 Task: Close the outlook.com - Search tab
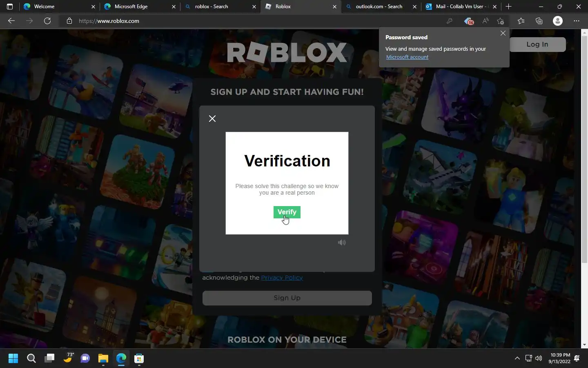[414, 7]
